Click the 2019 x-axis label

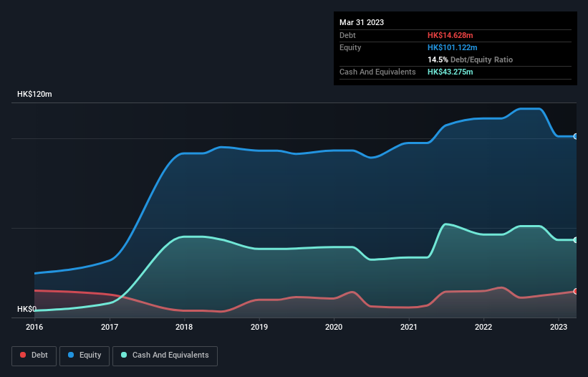pos(259,327)
